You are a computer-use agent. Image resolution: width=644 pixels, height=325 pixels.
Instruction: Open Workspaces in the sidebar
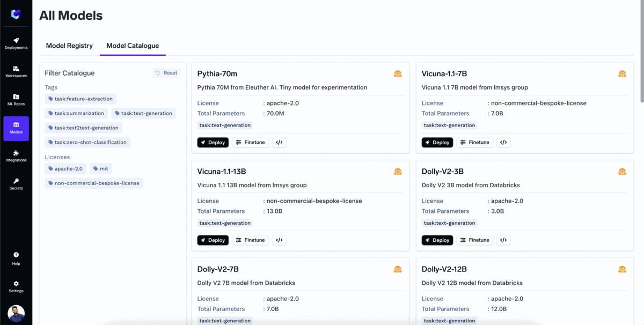(x=16, y=71)
